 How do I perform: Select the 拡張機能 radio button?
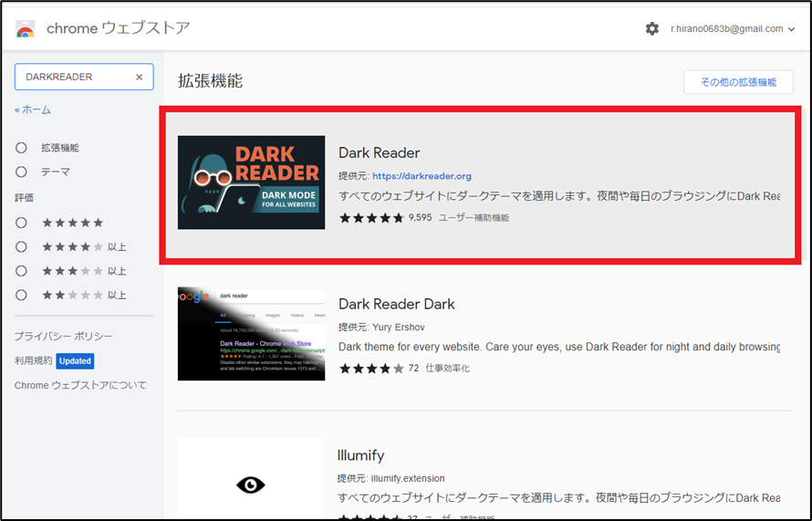tap(21, 148)
